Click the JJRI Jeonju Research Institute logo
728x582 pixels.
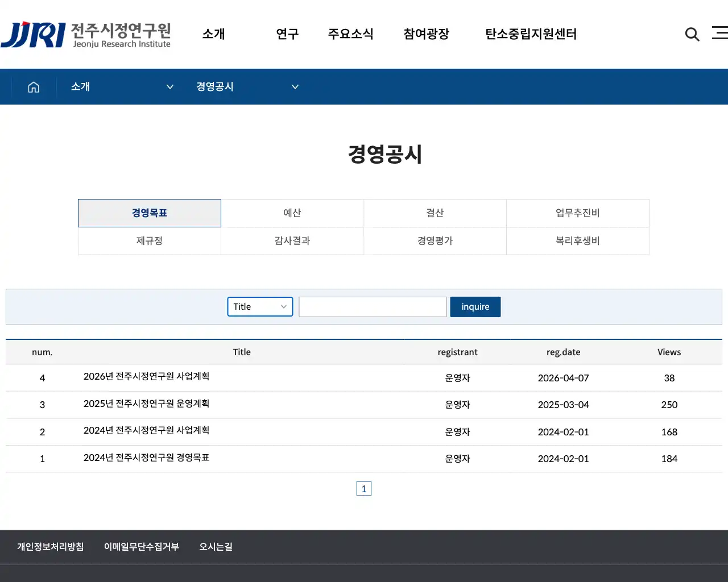point(85,35)
